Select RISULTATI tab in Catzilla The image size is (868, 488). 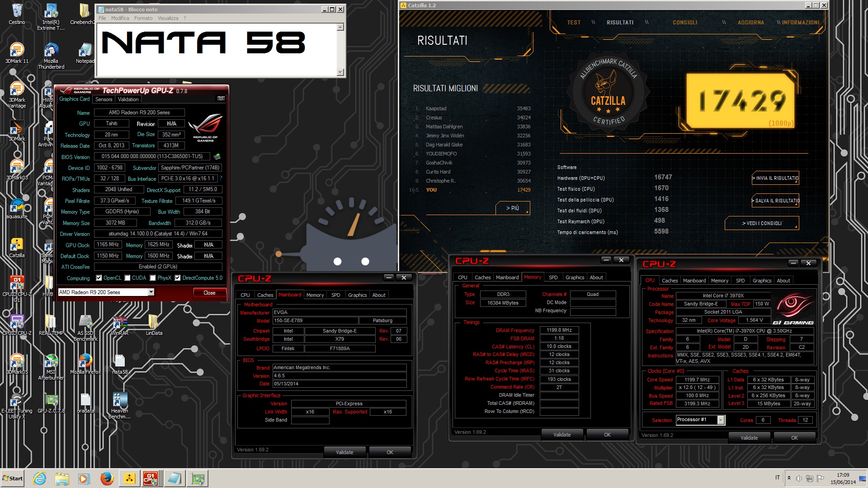620,23
